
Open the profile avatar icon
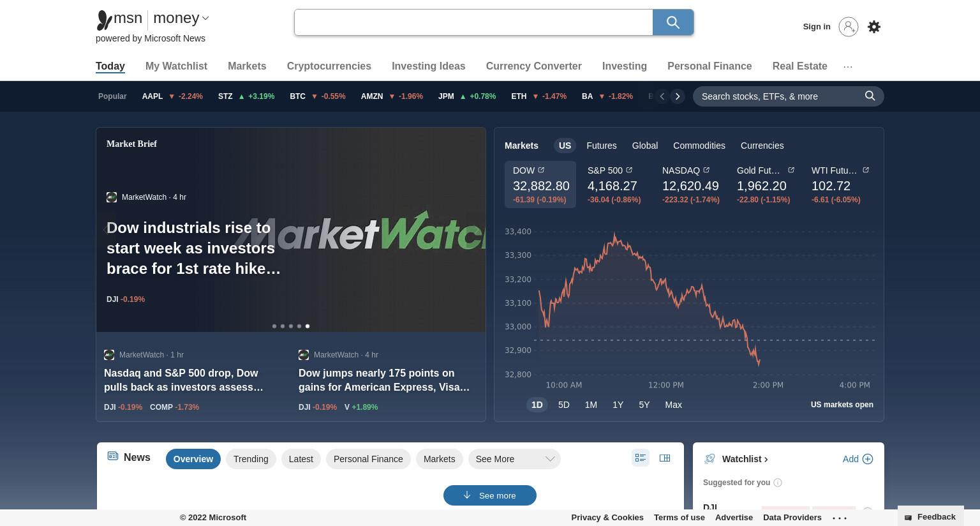pyautogui.click(x=848, y=27)
